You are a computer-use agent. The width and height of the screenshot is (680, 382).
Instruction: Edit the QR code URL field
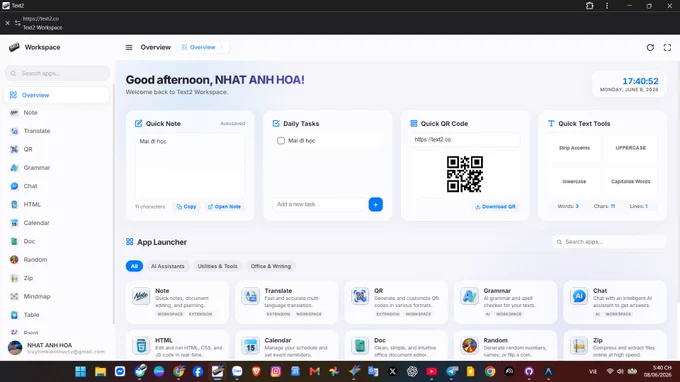pos(465,140)
